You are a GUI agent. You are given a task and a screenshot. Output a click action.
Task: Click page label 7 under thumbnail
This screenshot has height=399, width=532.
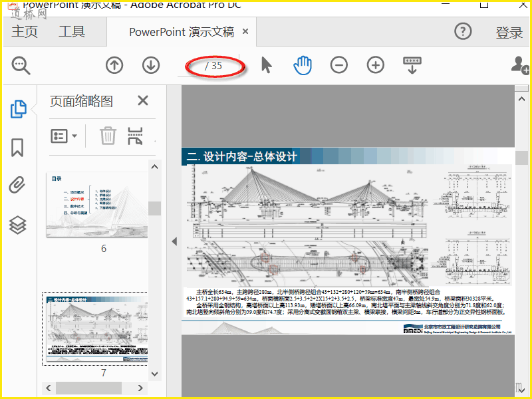(x=104, y=373)
